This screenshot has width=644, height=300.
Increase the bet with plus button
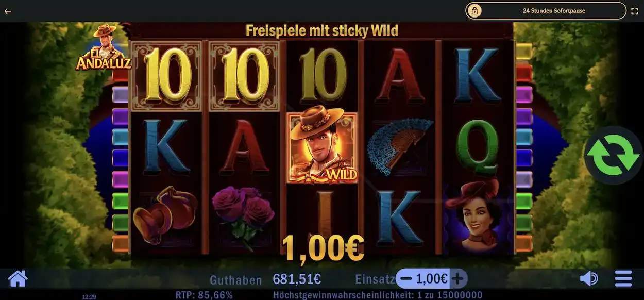[x=457, y=279]
